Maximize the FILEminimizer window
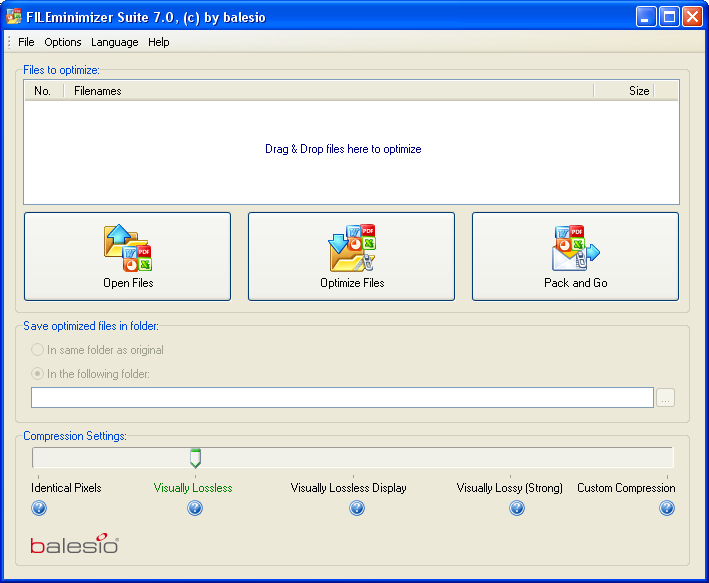Image resolution: width=709 pixels, height=583 pixels. [x=669, y=17]
